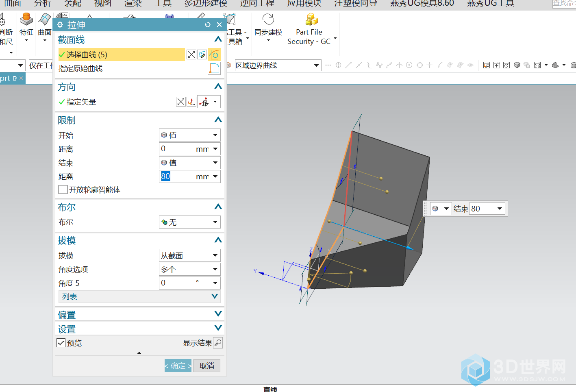This screenshot has width=576, height=392.
Task: Open the vector dialog icon beside 指定矢量
Action: coord(191,102)
